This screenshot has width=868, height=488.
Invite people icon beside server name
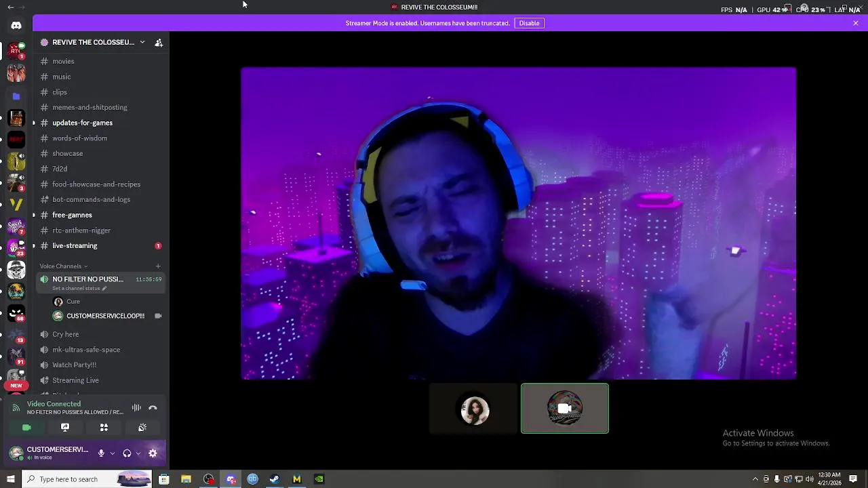(x=159, y=42)
